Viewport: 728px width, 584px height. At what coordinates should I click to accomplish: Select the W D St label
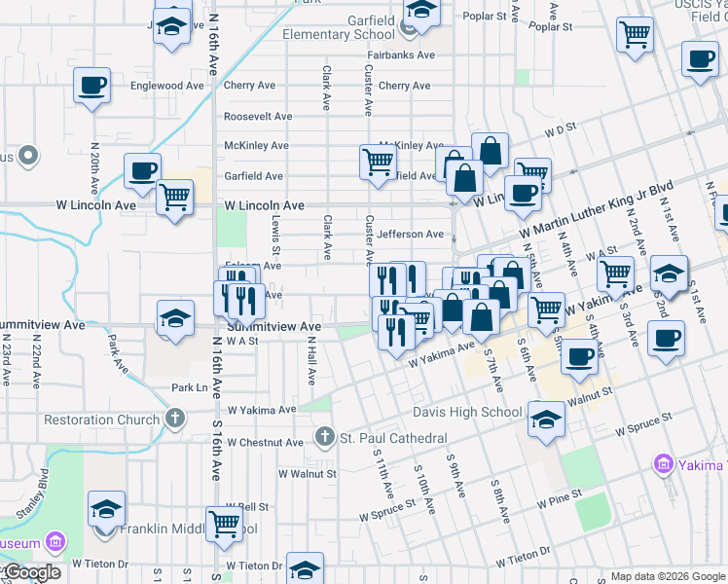click(x=561, y=129)
